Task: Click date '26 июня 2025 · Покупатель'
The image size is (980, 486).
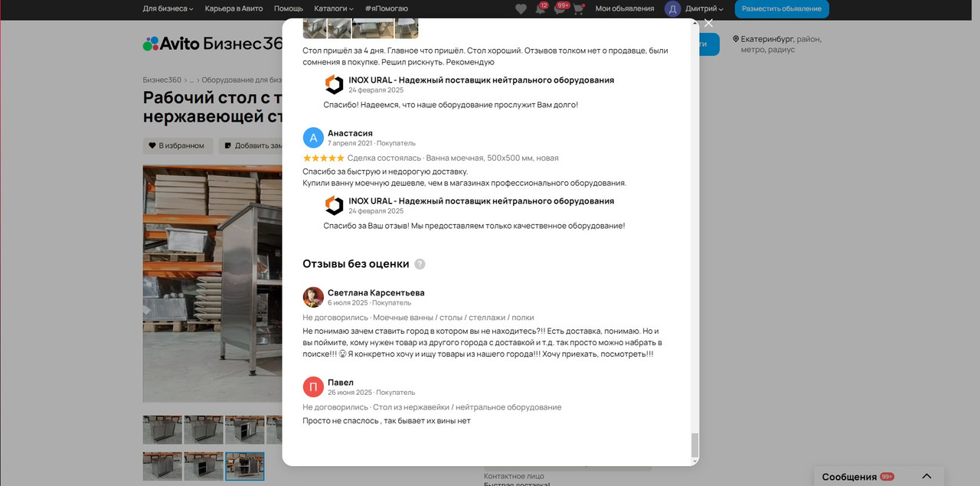Action: tap(371, 392)
